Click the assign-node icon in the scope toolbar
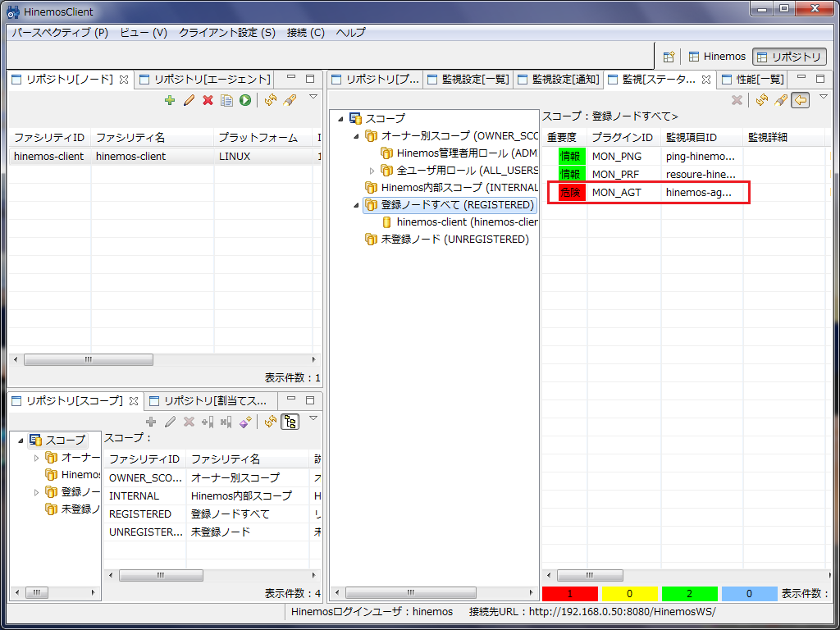840x630 pixels. pyautogui.click(x=208, y=422)
